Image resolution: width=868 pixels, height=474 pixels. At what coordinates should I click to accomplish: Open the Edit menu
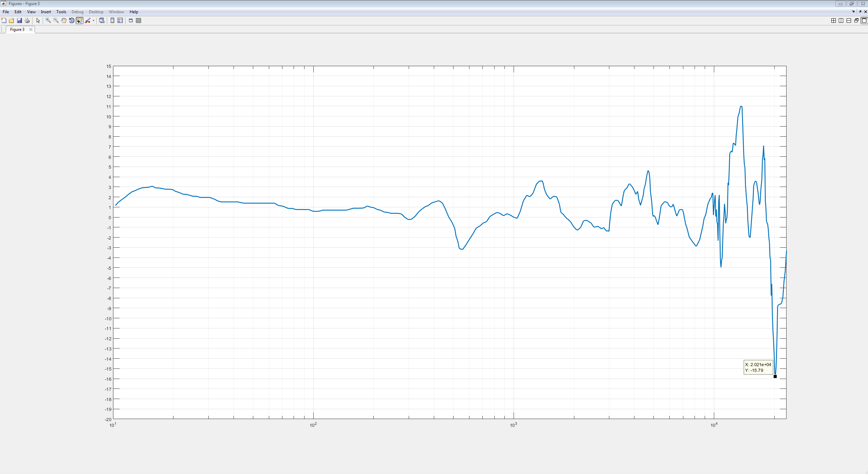point(18,12)
